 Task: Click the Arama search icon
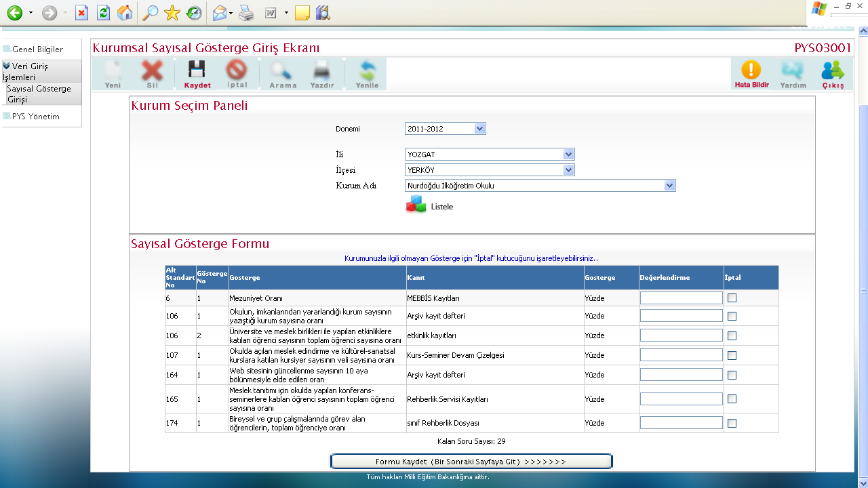coord(283,74)
